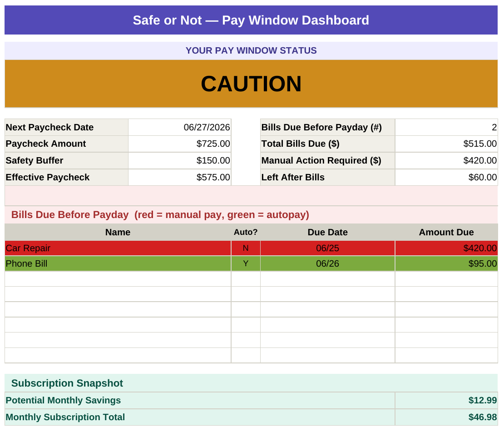Select the 'Y' autopay cell for Phone Bill
Viewport: 504px width, 432px height.
tap(246, 263)
